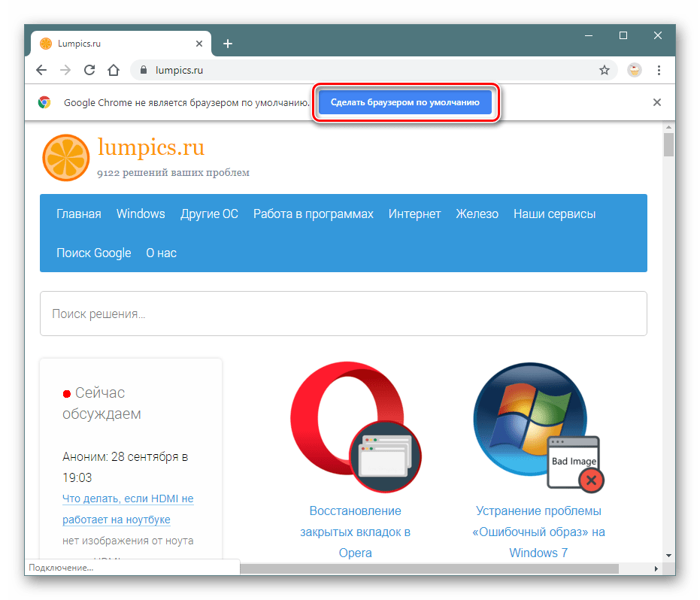The image size is (700, 600).
Task: Click the browser back arrow
Action: pos(41,70)
